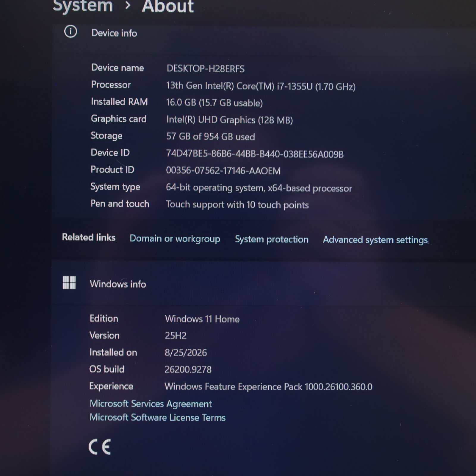Select system type value 64-bit operating system
The width and height of the screenshot is (476, 476).
(x=259, y=188)
